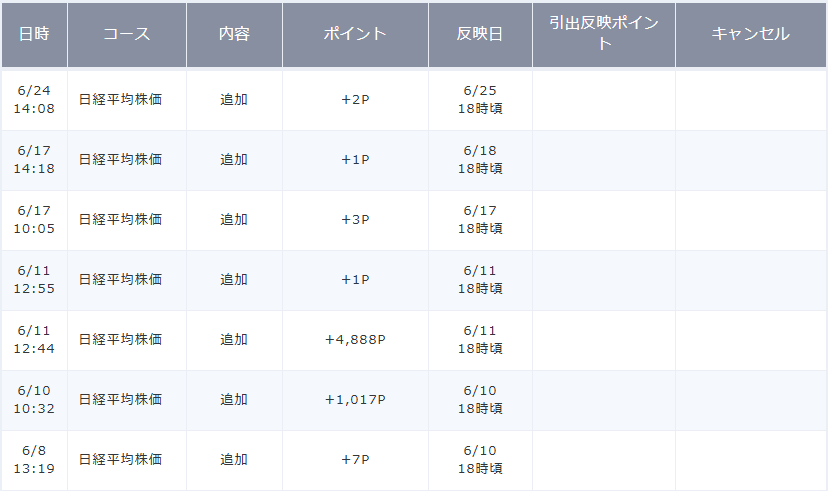Click the +7P point value
The image size is (828, 491).
pyautogui.click(x=355, y=460)
